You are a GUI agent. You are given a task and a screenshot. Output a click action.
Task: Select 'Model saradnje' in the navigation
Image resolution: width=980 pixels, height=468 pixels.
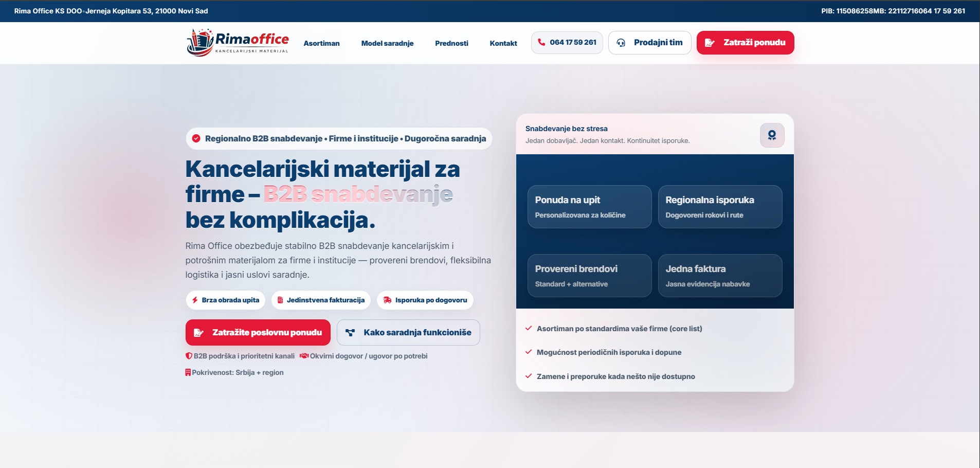pos(388,44)
